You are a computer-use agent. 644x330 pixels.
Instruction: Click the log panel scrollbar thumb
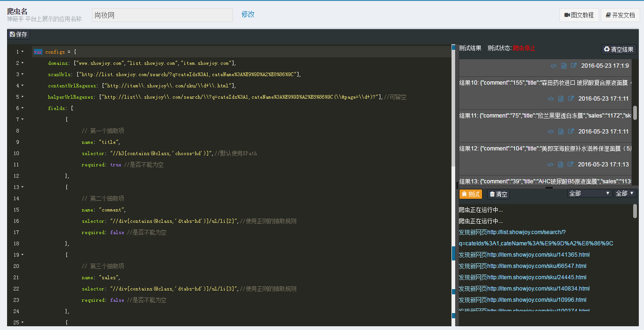[x=635, y=211]
